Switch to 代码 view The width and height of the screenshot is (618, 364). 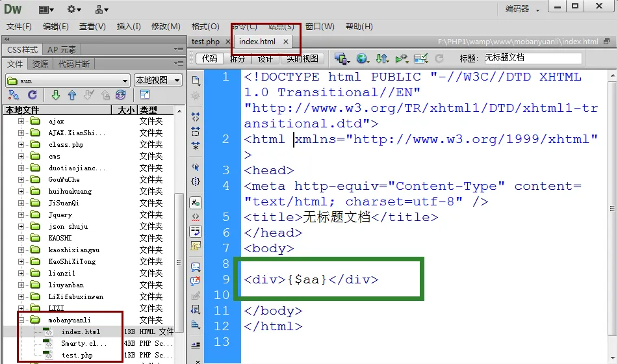(210, 58)
